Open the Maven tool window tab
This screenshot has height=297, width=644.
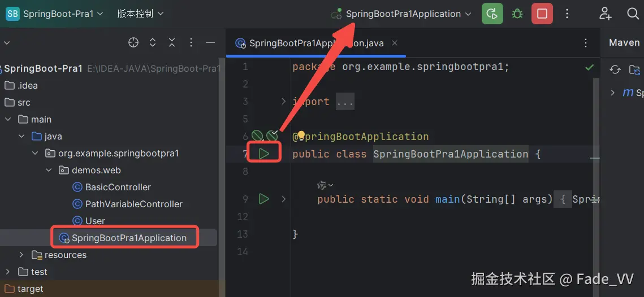[x=624, y=43]
